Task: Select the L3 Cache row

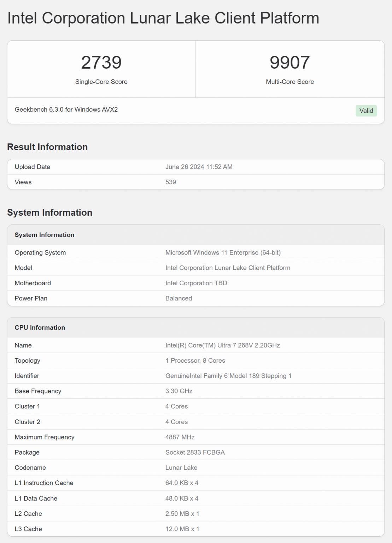Action: tap(28, 529)
